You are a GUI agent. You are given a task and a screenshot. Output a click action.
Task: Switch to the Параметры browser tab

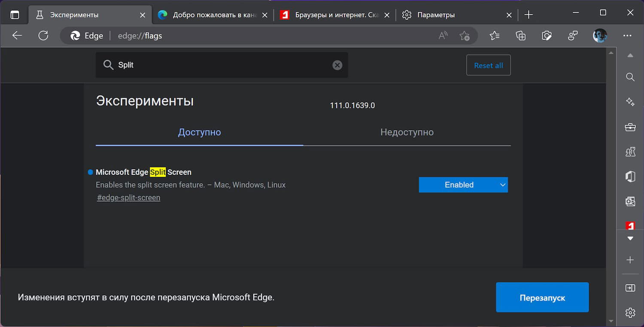click(451, 15)
